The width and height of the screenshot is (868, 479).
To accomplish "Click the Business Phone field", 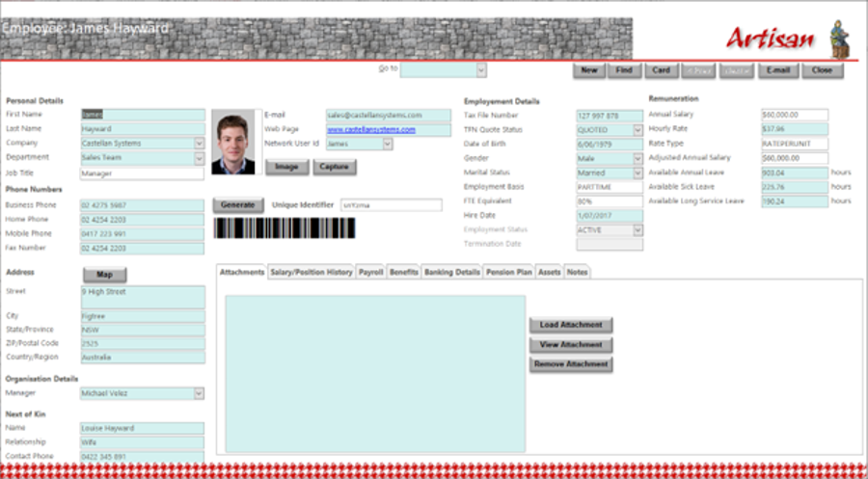I will tap(142, 205).
